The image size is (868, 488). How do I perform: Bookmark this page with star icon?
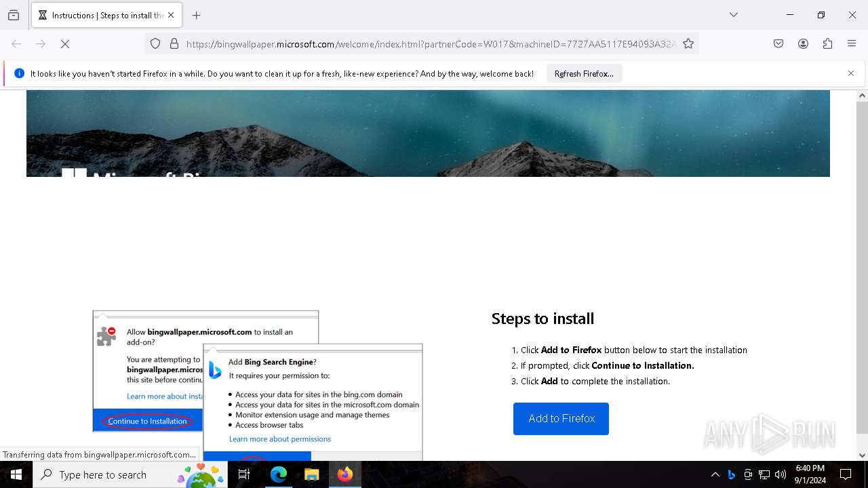(x=688, y=43)
